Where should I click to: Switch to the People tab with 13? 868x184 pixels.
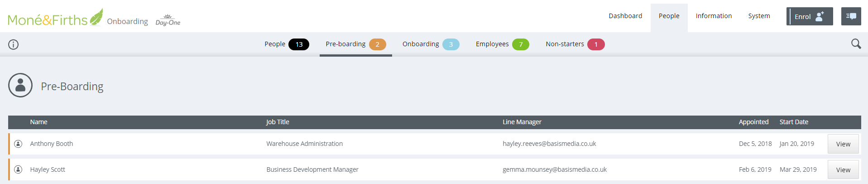(286, 44)
